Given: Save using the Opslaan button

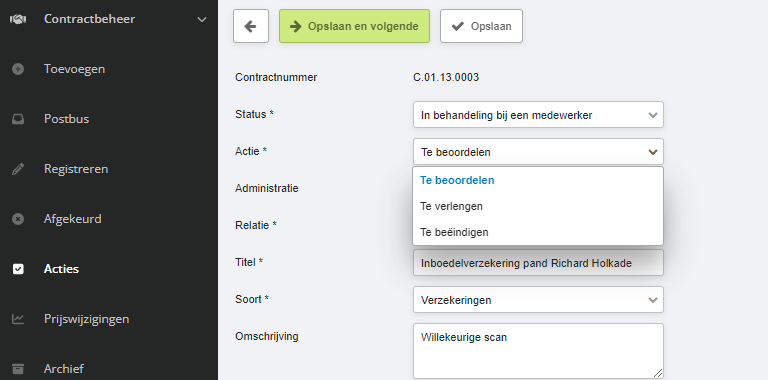Looking at the screenshot, I should click(x=481, y=26).
